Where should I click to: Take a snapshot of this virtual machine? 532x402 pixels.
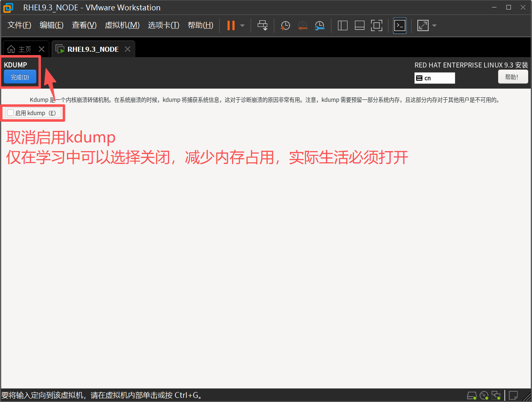(285, 26)
